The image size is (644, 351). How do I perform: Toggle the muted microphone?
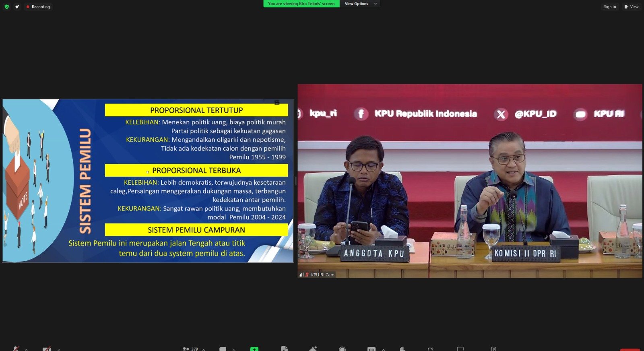16,349
